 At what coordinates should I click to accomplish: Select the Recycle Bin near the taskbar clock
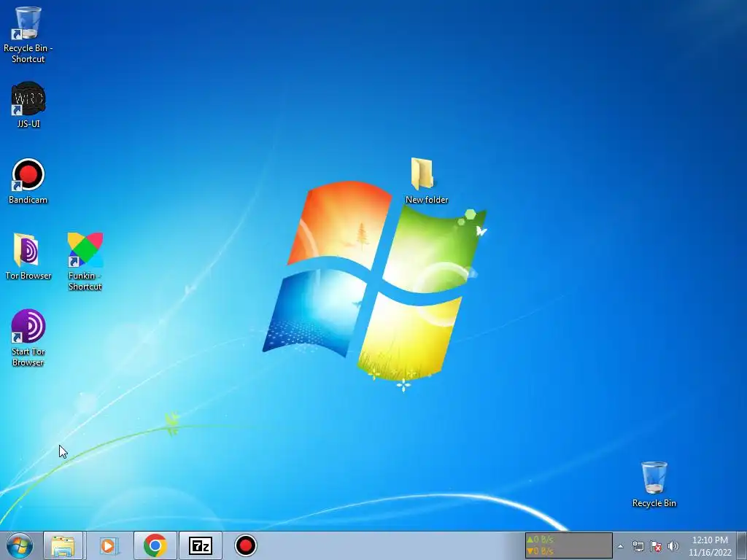654,484
